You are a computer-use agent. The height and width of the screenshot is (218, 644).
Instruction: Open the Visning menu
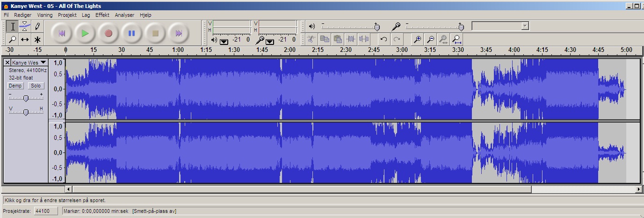(x=45, y=15)
